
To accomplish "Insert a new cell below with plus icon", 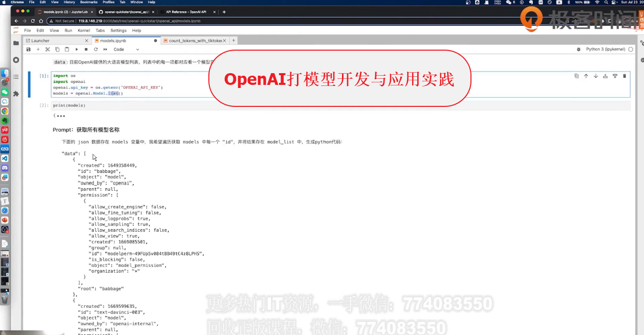I will tap(38, 50).
